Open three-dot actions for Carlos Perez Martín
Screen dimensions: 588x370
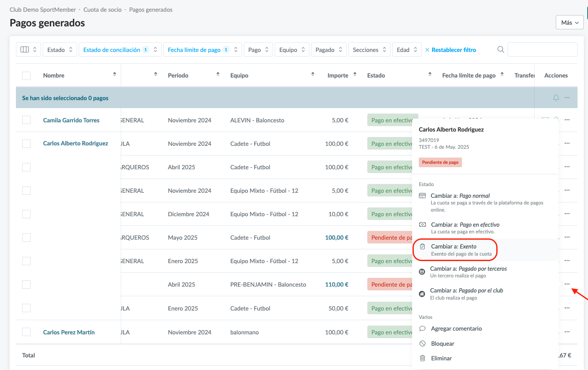[567, 332]
